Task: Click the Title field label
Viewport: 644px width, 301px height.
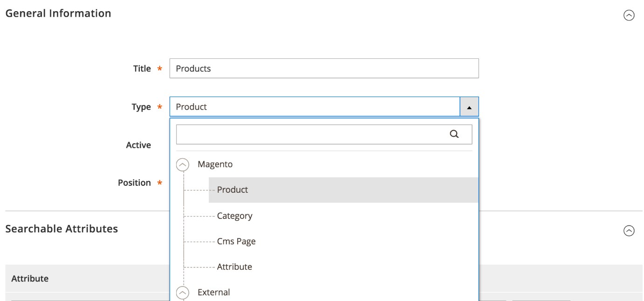Action: (x=142, y=69)
